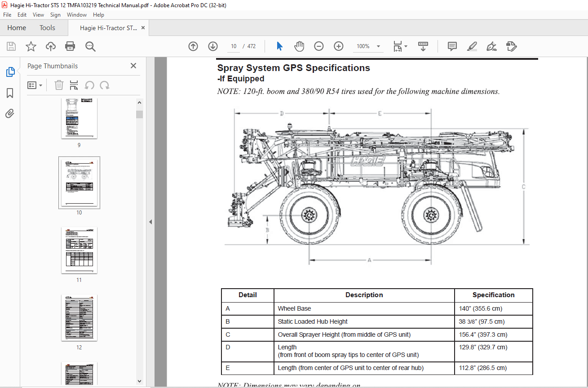
Task: Select page 12 thumbnail
Action: point(79,318)
